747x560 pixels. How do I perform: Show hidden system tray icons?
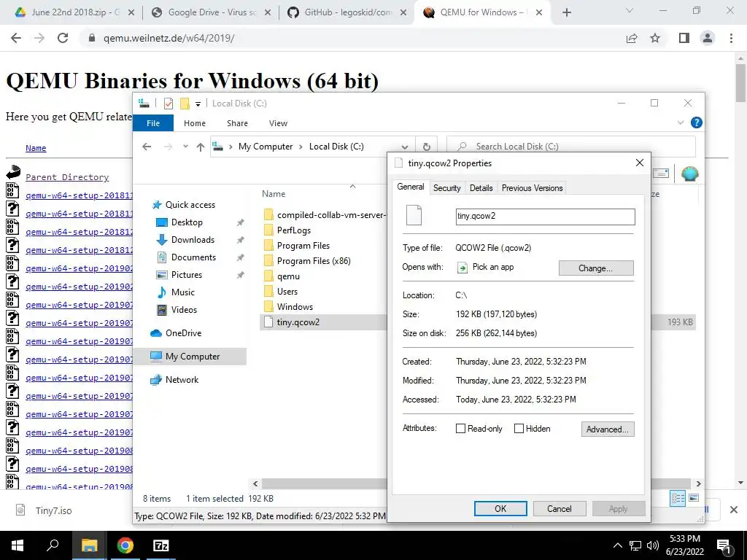[617, 545]
